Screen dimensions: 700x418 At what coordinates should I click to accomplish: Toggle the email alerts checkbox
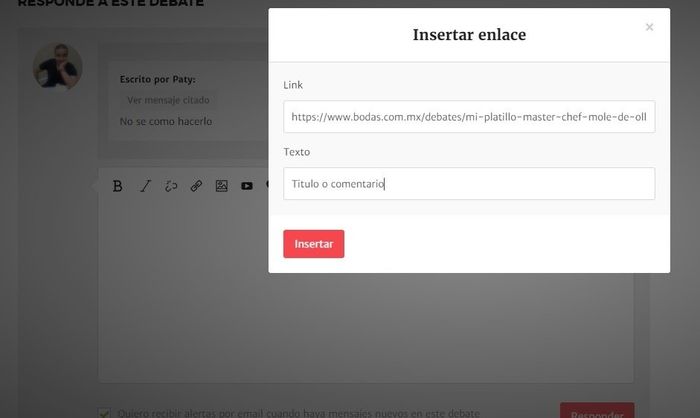[104, 412]
